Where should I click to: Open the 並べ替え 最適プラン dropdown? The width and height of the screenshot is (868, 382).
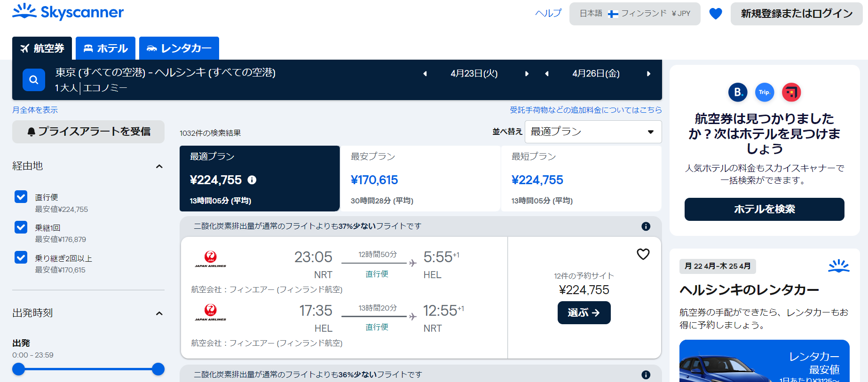point(593,132)
